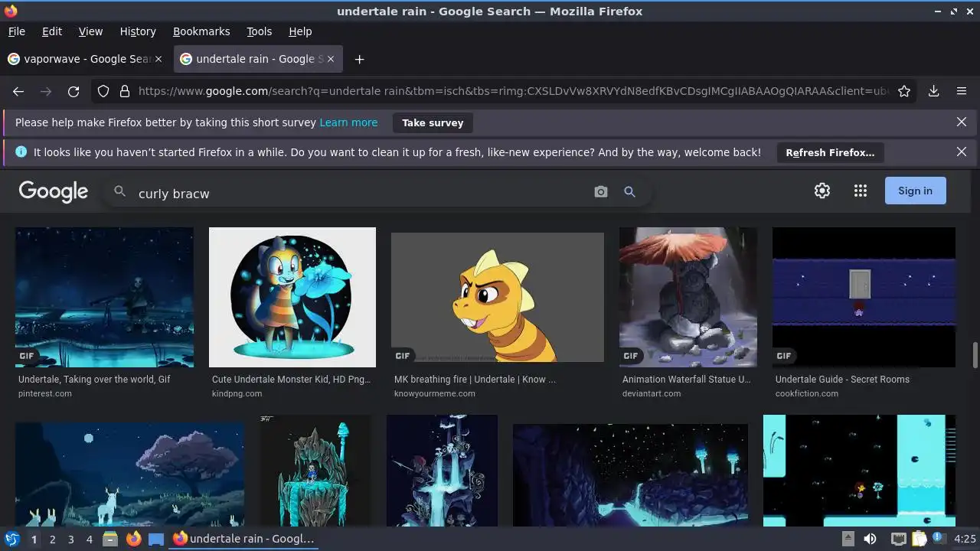
Task: Click 'Undertale, Taking over the world, Gif' caption
Action: (x=94, y=379)
